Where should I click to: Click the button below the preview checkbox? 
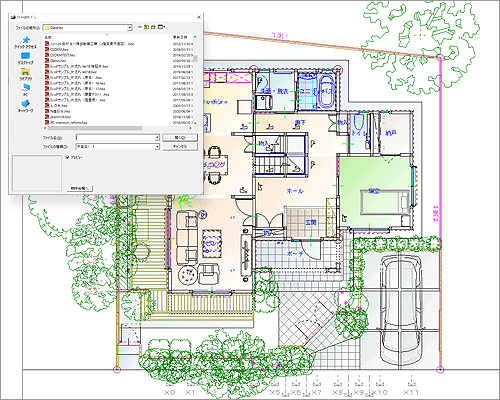80,188
